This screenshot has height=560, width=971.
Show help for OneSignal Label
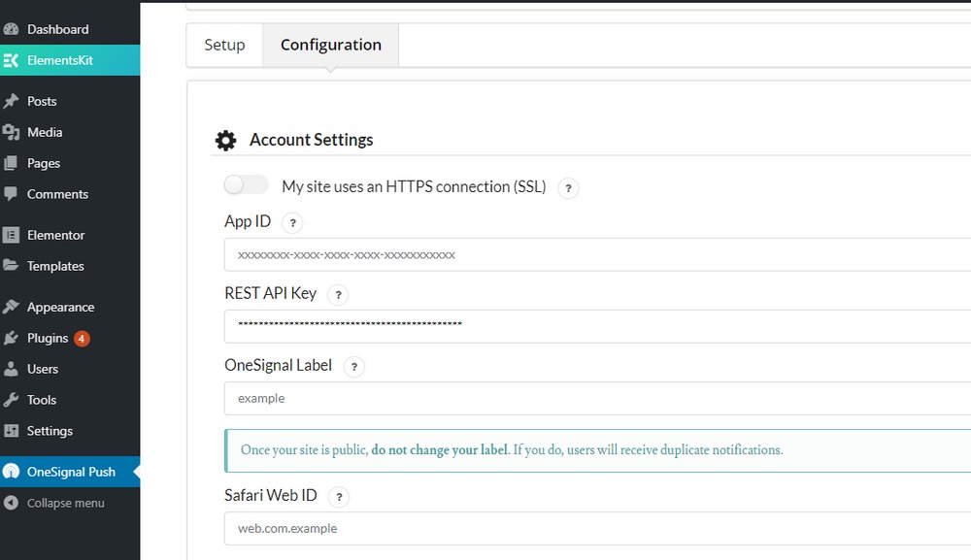click(354, 367)
